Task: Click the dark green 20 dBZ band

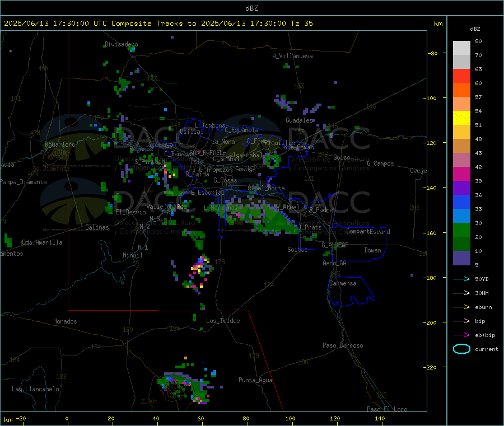Action: [x=461, y=244]
